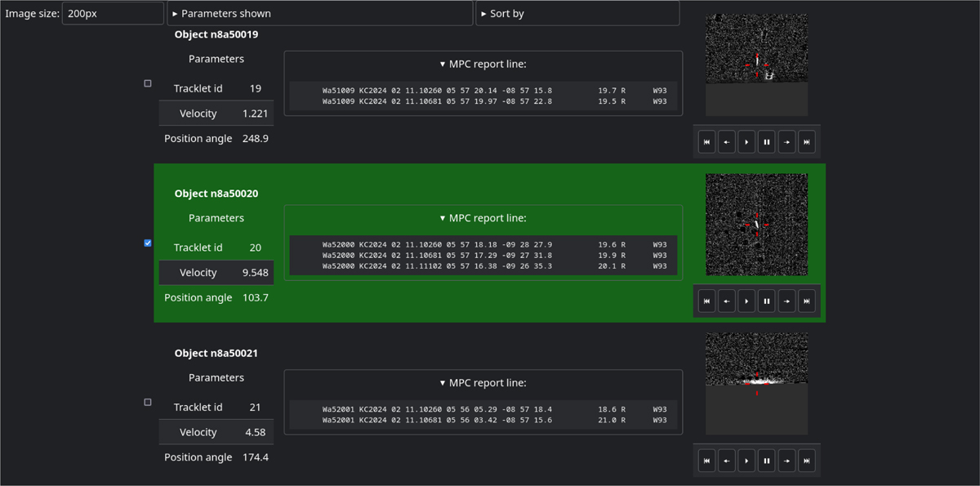Click the object n8a50020 cutout image
Viewport: 980px width, 486px height.
pos(756,224)
